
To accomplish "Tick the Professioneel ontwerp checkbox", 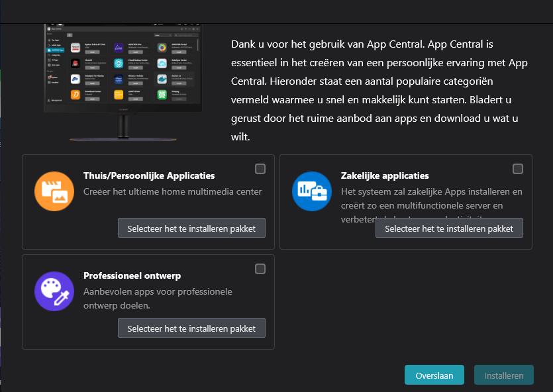I will tap(260, 269).
